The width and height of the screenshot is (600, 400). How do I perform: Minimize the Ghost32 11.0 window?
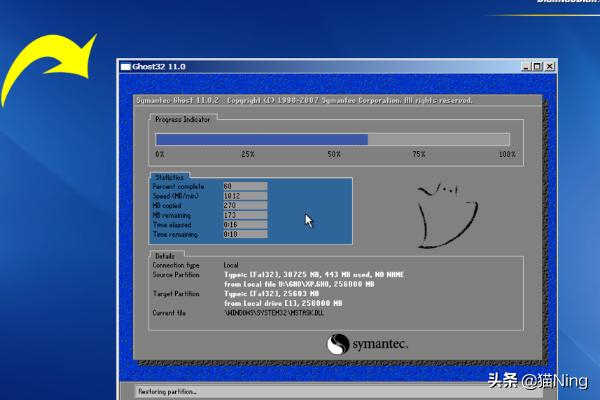click(x=526, y=67)
